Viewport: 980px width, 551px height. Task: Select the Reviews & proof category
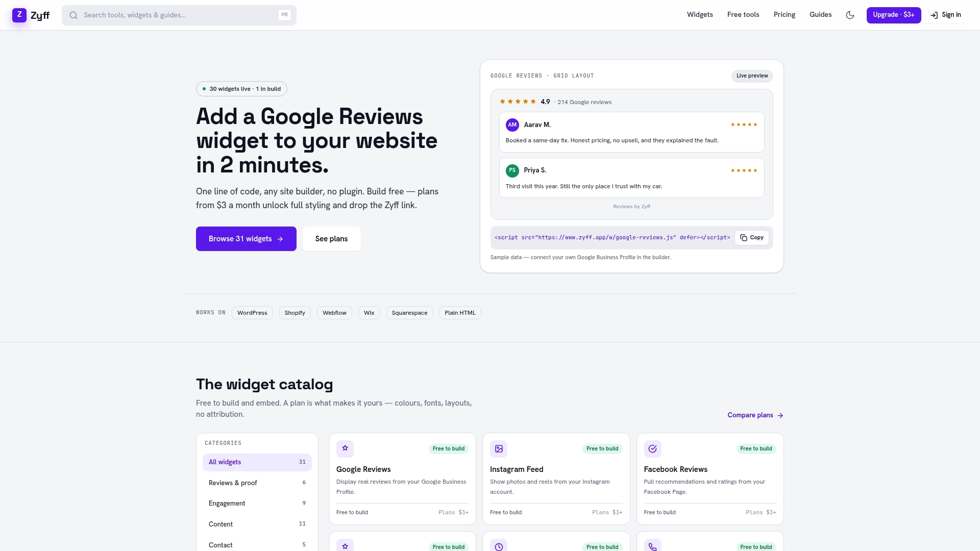(257, 483)
